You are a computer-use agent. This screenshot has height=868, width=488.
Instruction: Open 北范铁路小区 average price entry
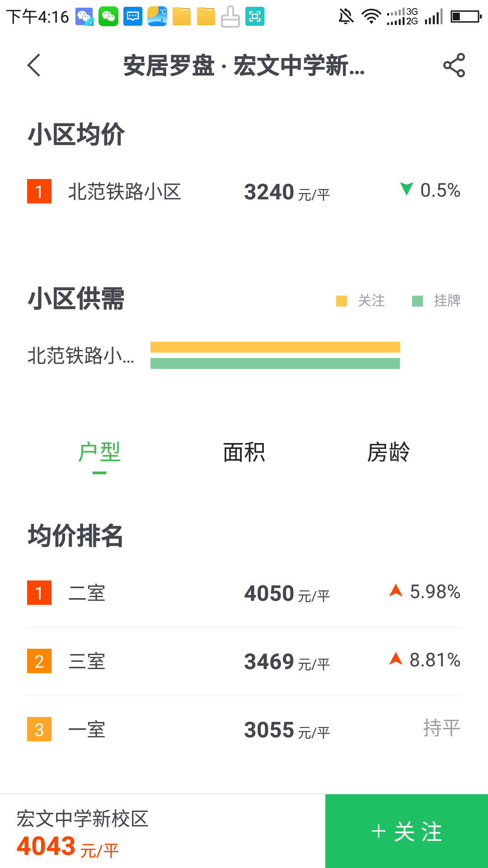click(x=244, y=191)
